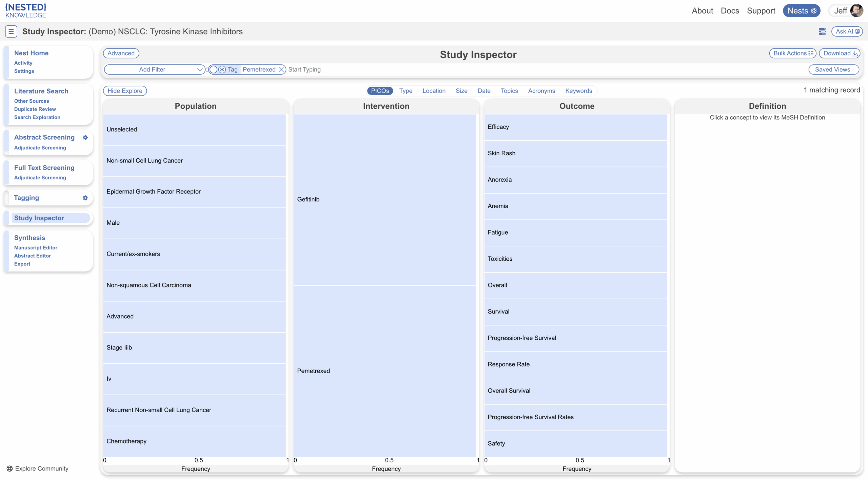Switch to the Keywords explore tab

coord(578,91)
